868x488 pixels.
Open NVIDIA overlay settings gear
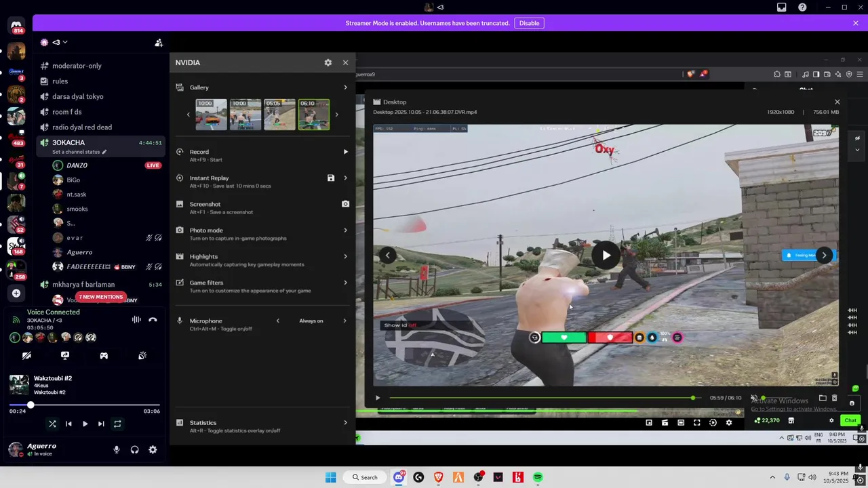coord(328,62)
